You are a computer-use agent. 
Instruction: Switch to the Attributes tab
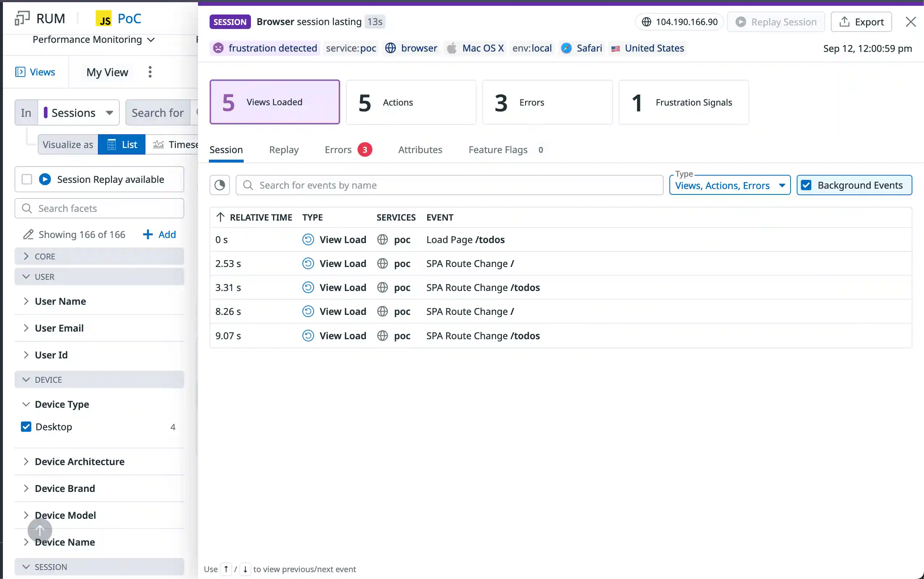(x=420, y=150)
